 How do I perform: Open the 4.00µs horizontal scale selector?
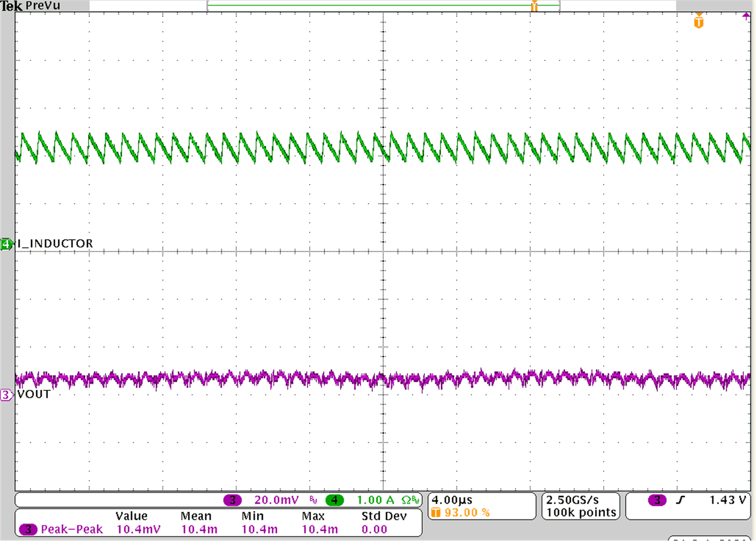pyautogui.click(x=451, y=499)
